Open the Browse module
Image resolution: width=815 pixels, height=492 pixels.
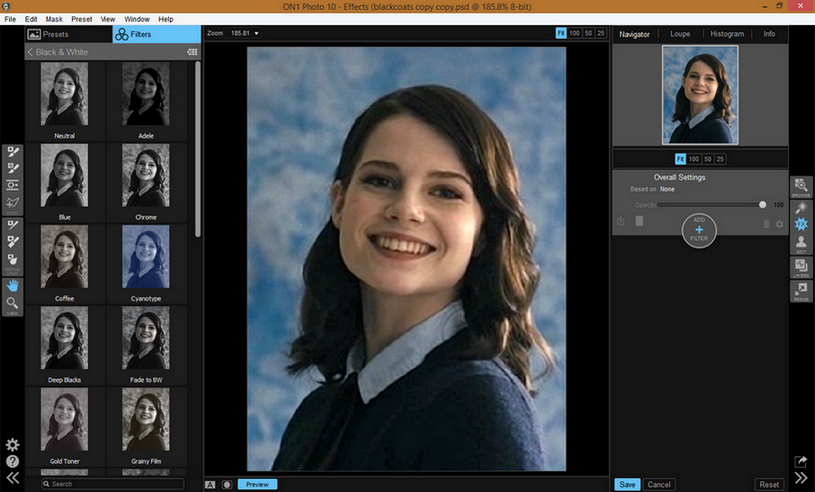pyautogui.click(x=801, y=187)
